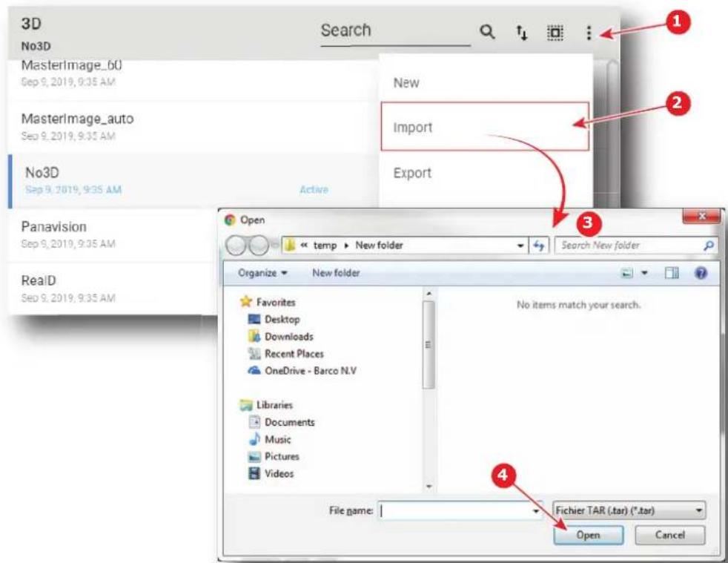Image resolution: width=728 pixels, height=563 pixels.
Task: Open Desktop in the navigation tree
Action: [274, 319]
